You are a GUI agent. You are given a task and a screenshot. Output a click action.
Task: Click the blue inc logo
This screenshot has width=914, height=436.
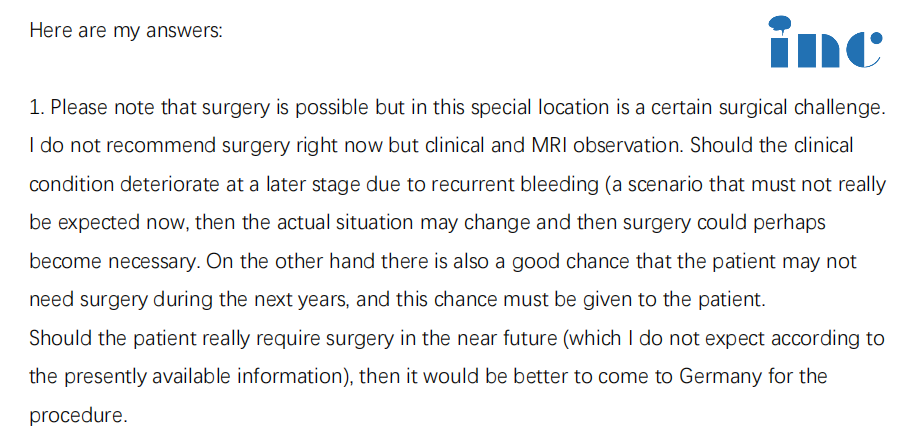click(826, 42)
